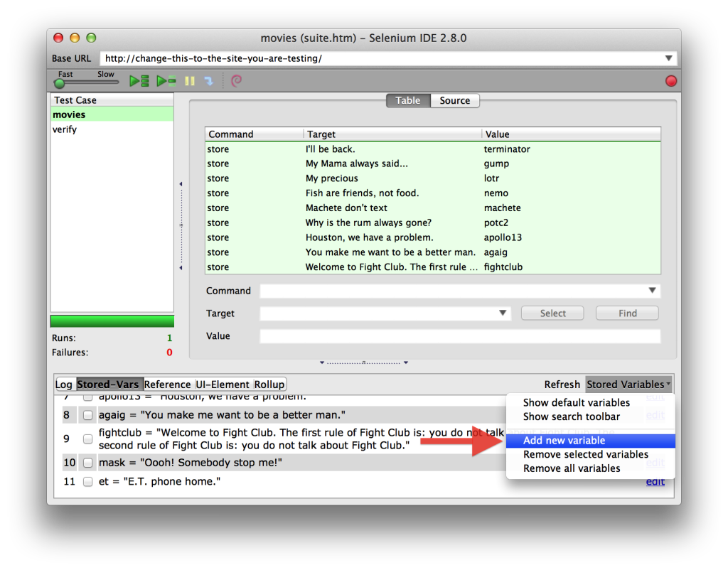This screenshot has width=728, height=570.
Task: Open the Rollup tab in the bottom panel
Action: click(269, 385)
